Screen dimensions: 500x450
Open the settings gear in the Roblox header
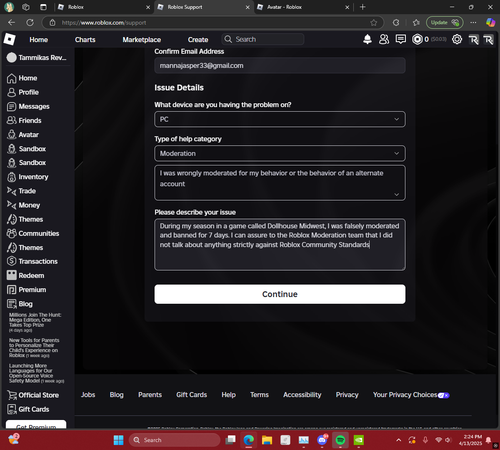[x=457, y=39]
